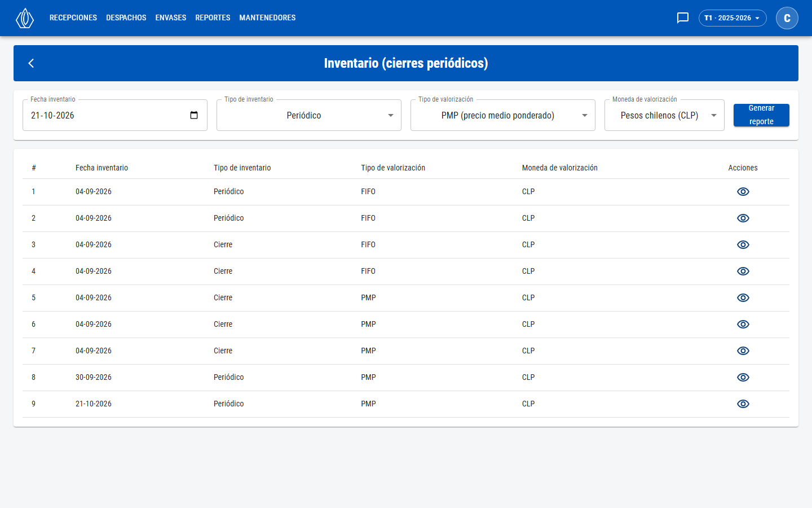Screen dimensions: 812x508
Task: Click the Generar reporte button
Action: point(761,115)
